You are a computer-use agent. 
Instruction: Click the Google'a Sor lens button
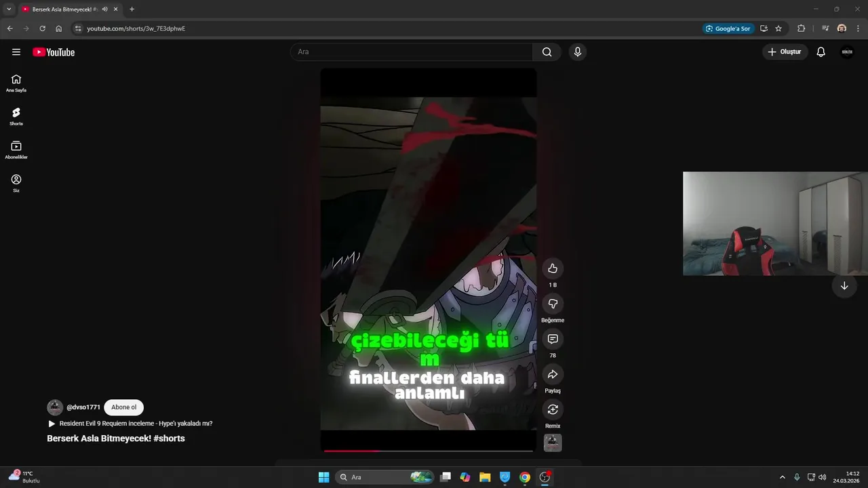[x=728, y=28]
